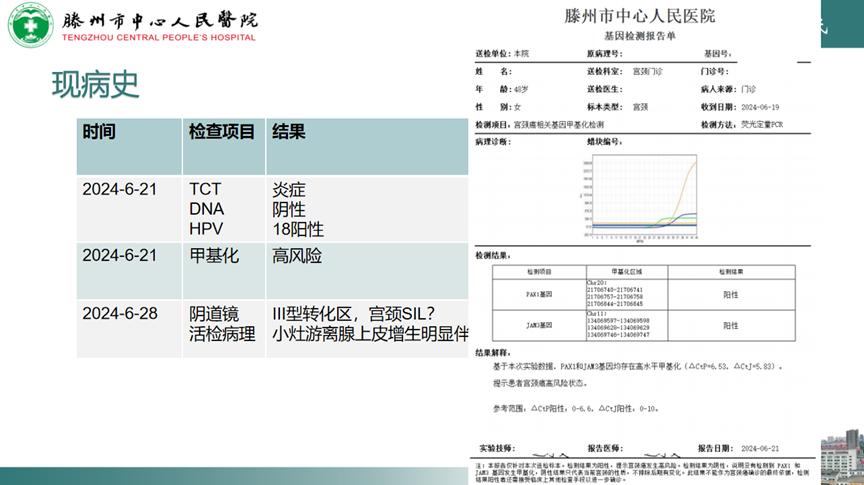Select the 'HPV' exam item
This screenshot has height=485, width=864.
pyautogui.click(x=206, y=229)
